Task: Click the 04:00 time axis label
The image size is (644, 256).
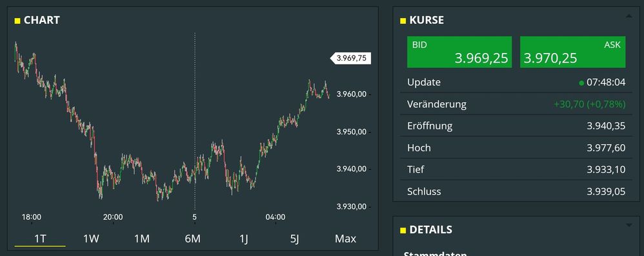Action: click(x=275, y=217)
